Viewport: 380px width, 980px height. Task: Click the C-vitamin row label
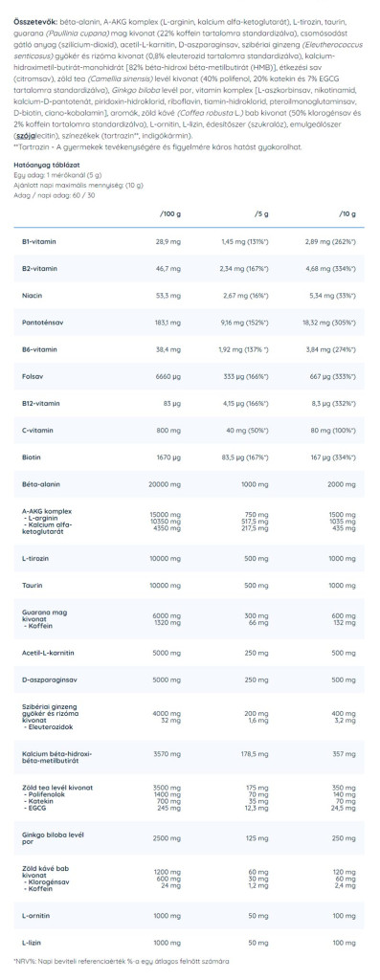coord(35,431)
